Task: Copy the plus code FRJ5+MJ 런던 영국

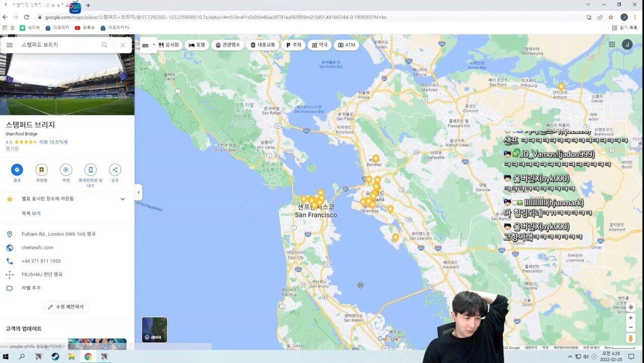Action: pyautogui.click(x=42, y=274)
